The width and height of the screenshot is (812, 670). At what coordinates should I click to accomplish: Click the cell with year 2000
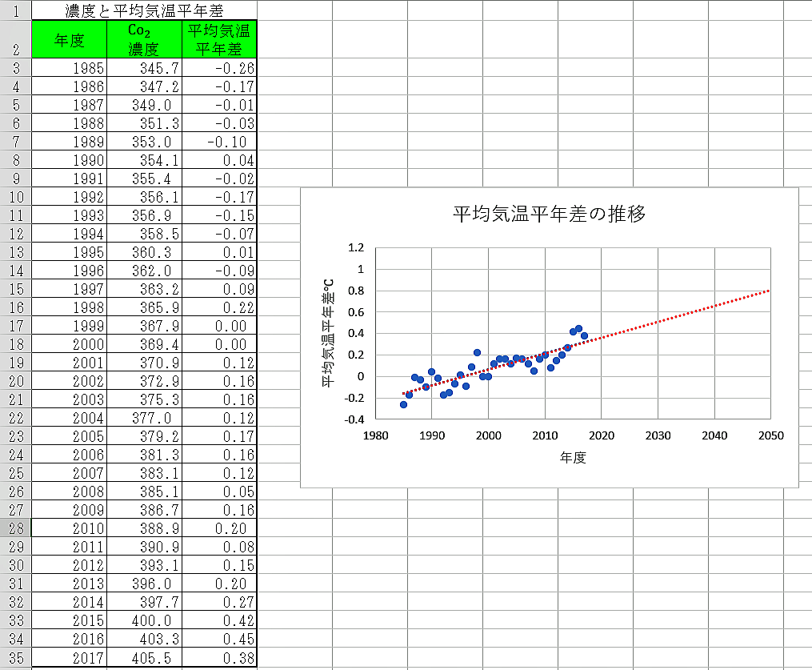coord(69,344)
